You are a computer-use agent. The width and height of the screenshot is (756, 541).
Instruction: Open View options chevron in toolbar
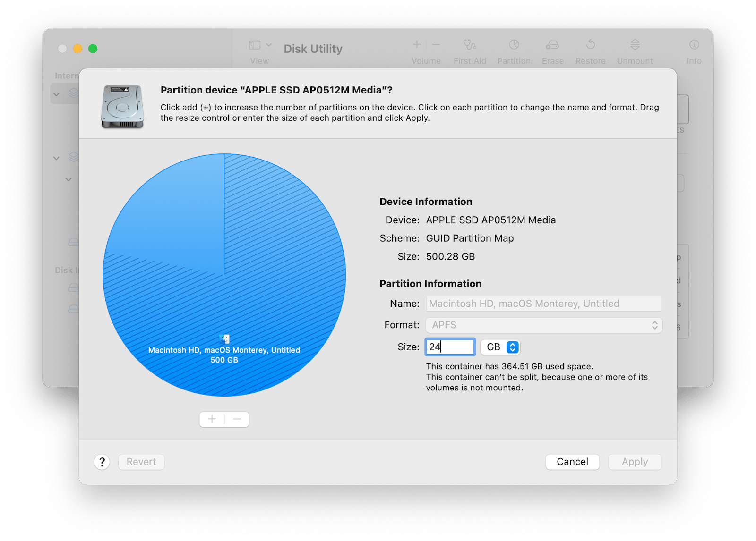[x=269, y=45]
